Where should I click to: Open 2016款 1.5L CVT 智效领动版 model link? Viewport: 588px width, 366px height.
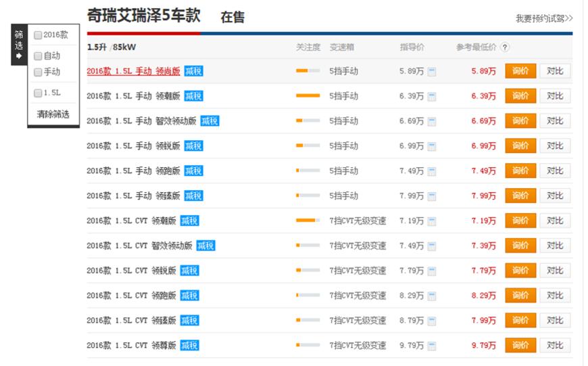139,246
